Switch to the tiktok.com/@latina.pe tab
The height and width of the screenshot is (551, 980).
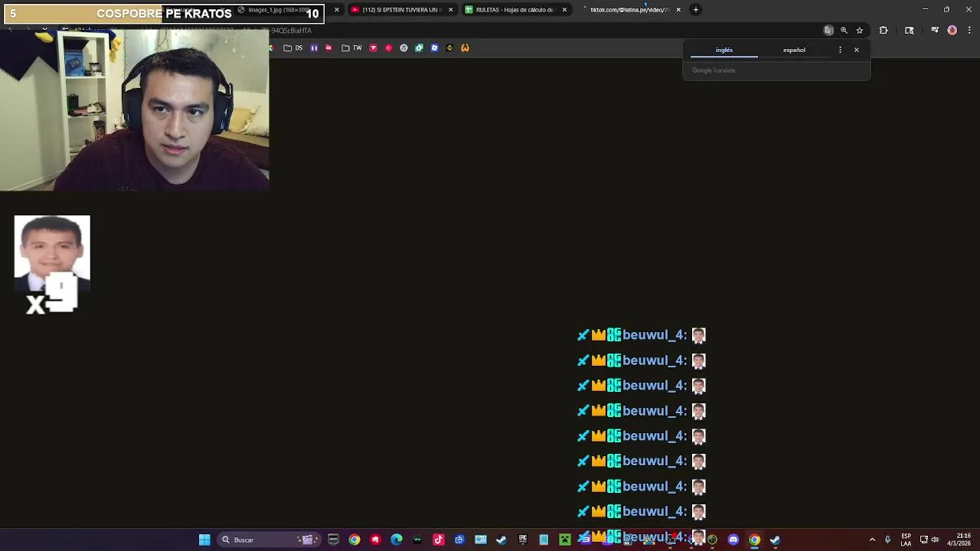point(628,10)
